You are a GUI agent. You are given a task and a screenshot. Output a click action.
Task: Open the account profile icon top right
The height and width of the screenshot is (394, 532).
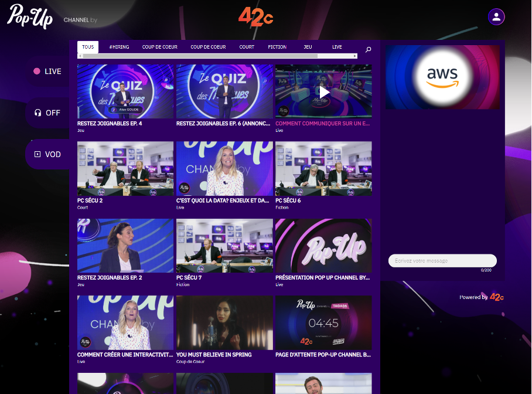tap(496, 16)
